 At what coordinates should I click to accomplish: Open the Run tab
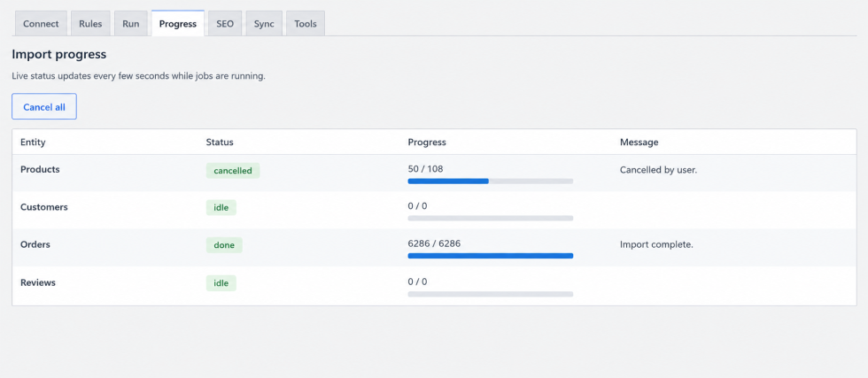131,24
